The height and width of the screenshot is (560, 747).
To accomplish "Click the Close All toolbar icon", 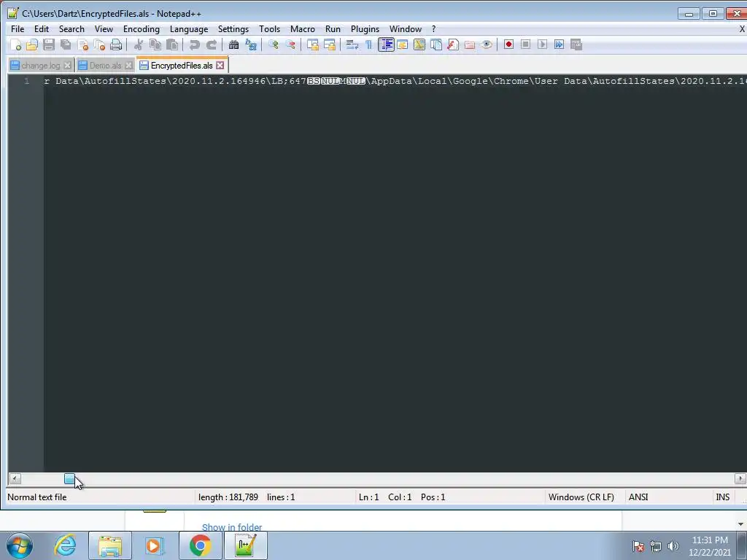I will click(99, 44).
